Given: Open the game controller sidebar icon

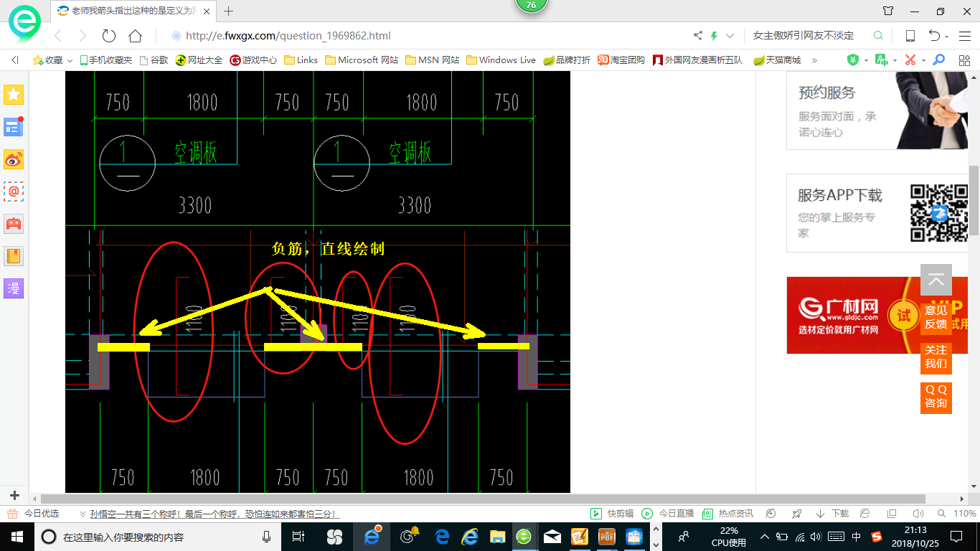Looking at the screenshot, I should pyautogui.click(x=14, y=224).
